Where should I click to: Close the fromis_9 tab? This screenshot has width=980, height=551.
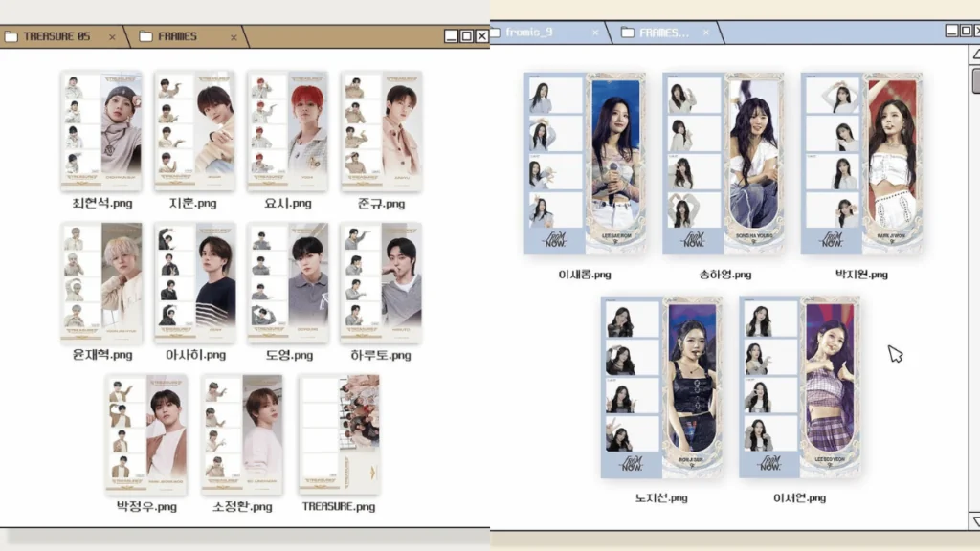point(594,33)
